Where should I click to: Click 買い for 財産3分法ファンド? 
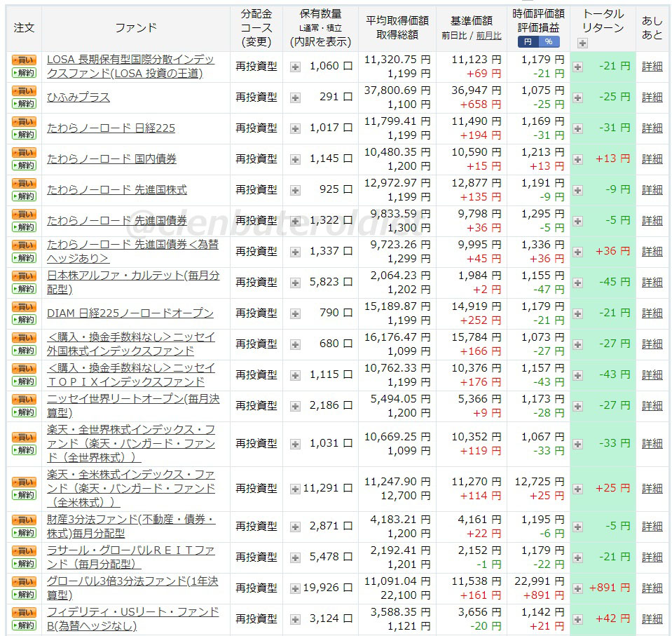(x=24, y=520)
